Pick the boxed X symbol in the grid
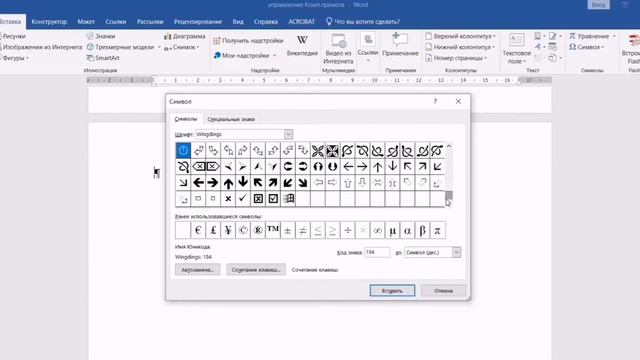 [258, 199]
